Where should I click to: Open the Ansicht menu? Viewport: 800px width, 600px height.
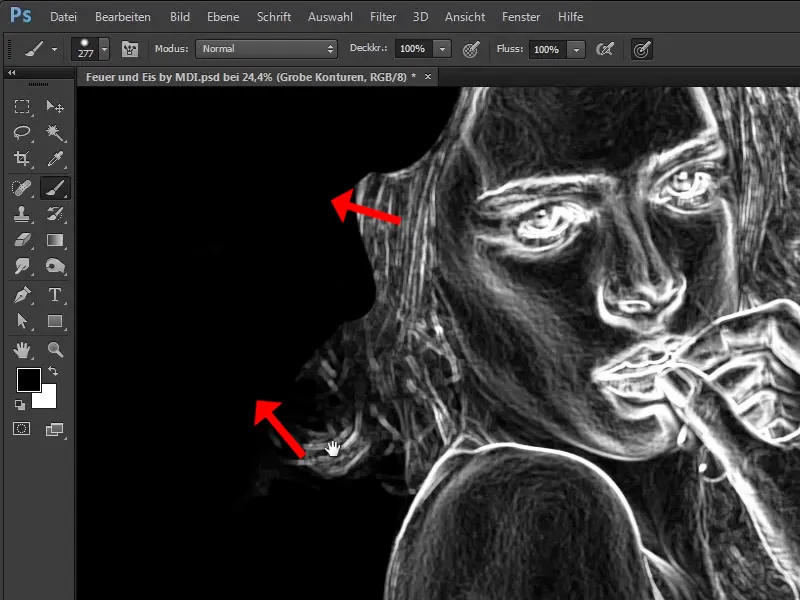click(465, 17)
